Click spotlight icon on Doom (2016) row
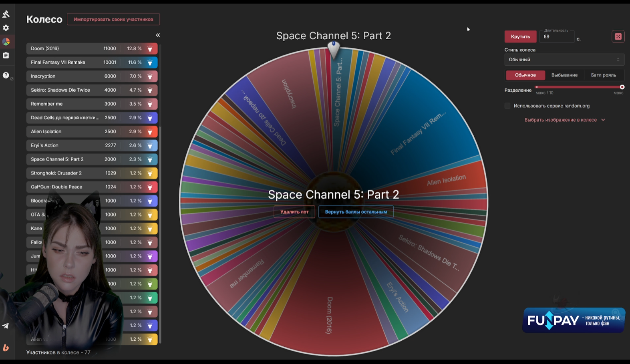The width and height of the screenshot is (630, 364). click(150, 48)
